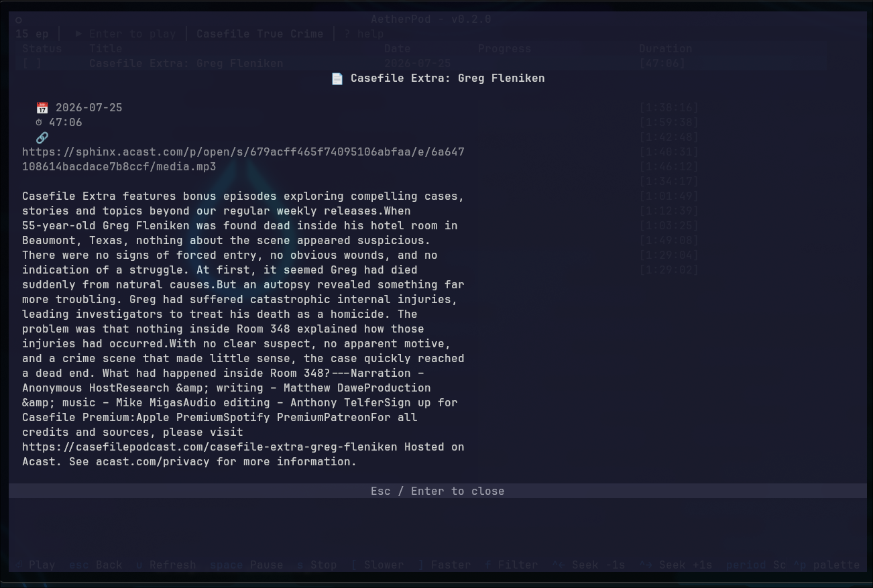The image size is (873, 588).
Task: Click the 'Date' column header
Action: [x=398, y=48]
